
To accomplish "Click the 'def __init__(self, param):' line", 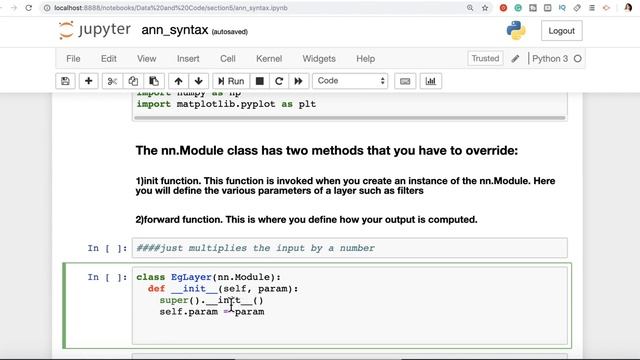I will 223,289.
